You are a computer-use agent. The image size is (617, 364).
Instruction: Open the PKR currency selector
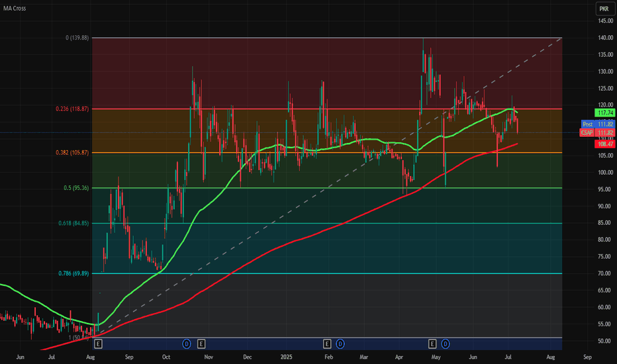coord(604,9)
